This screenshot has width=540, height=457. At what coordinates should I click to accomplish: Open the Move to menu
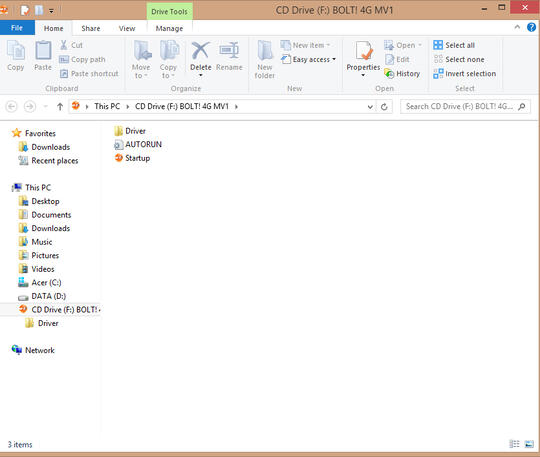(141, 60)
